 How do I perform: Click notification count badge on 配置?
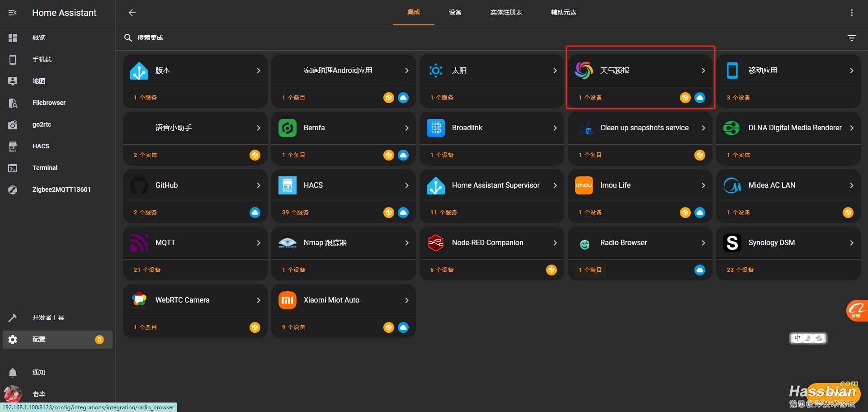coord(99,339)
